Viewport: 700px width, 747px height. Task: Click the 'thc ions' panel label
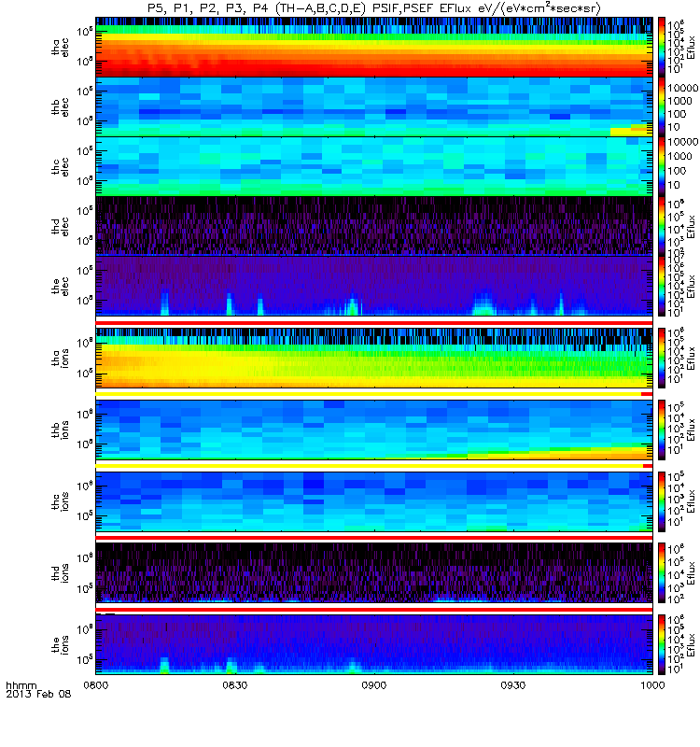point(60,501)
